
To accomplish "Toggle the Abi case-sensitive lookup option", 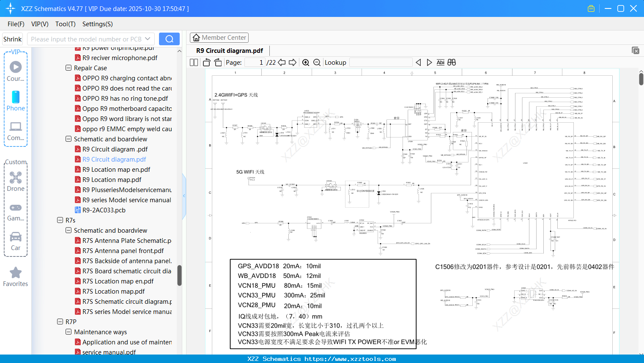I will (x=441, y=62).
